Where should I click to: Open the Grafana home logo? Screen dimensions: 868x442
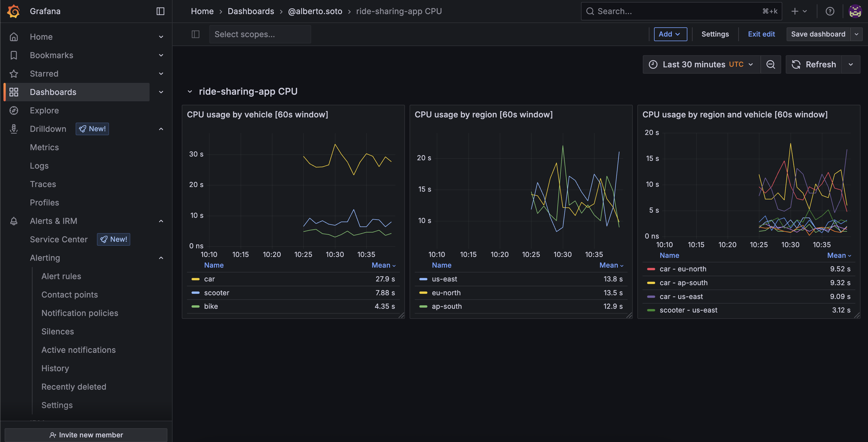14,11
